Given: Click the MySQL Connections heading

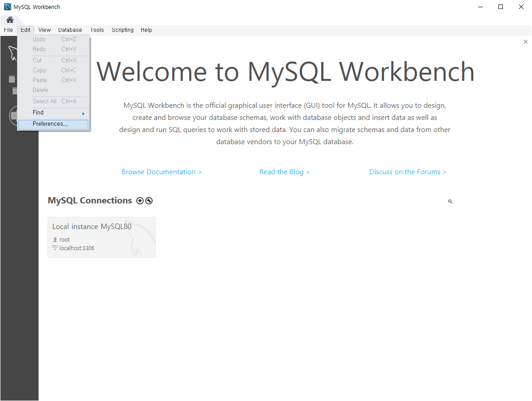Looking at the screenshot, I should 90,200.
